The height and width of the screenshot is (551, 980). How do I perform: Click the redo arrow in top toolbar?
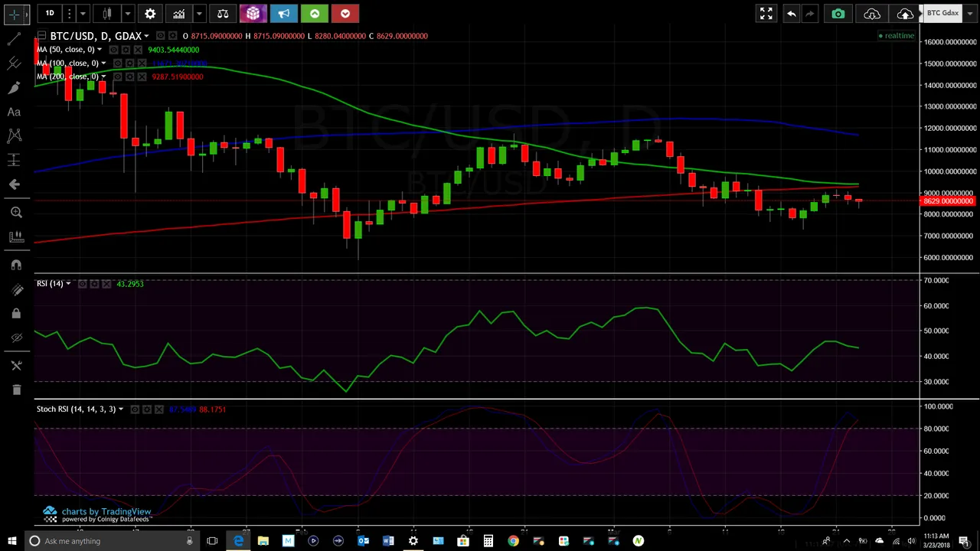(810, 14)
